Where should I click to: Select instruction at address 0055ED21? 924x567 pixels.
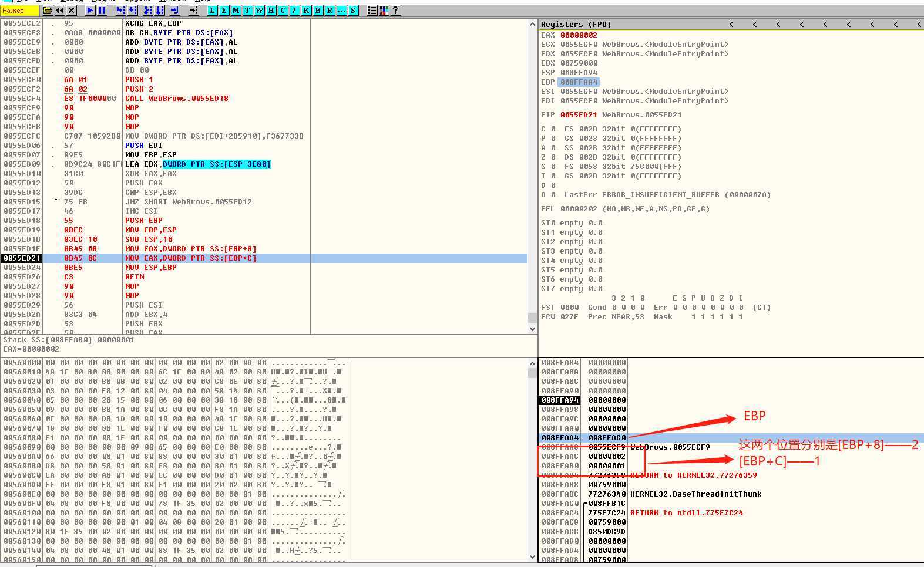tap(264, 258)
